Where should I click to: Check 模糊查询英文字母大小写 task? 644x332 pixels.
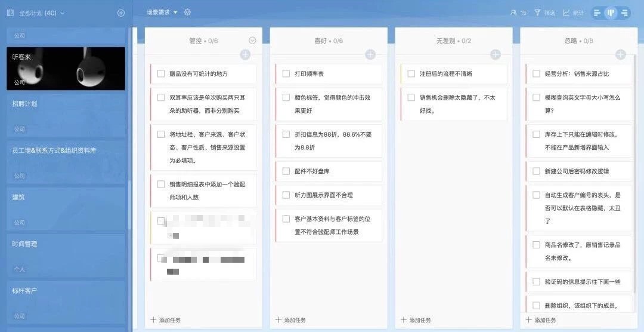[537, 97]
